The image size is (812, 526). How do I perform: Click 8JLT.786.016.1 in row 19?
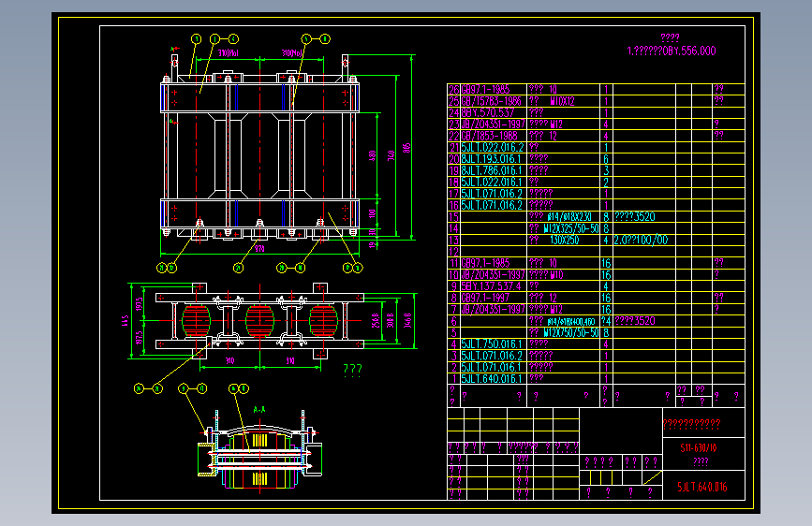click(492, 170)
